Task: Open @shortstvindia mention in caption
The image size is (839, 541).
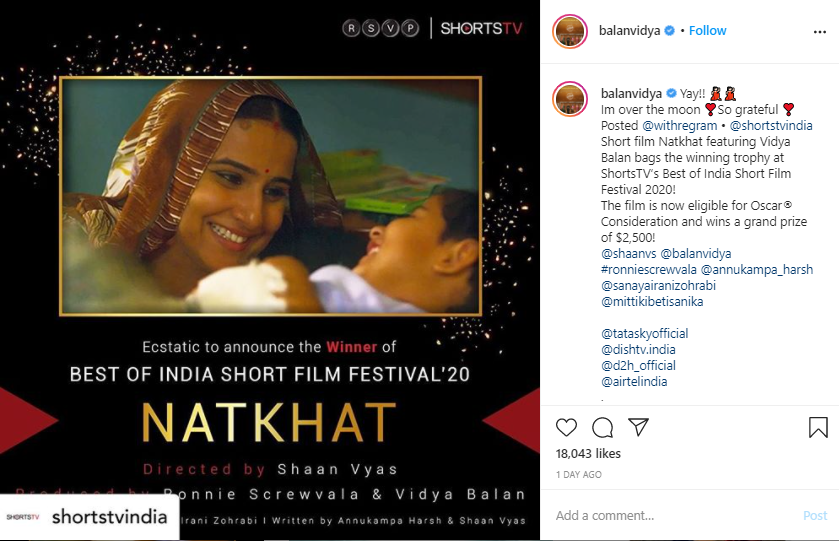Action: (x=771, y=125)
